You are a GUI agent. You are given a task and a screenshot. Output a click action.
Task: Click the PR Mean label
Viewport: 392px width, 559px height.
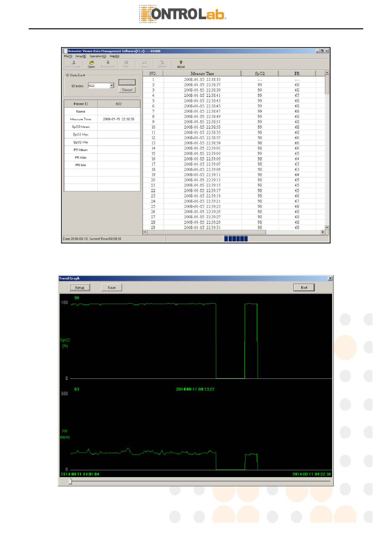pos(81,150)
